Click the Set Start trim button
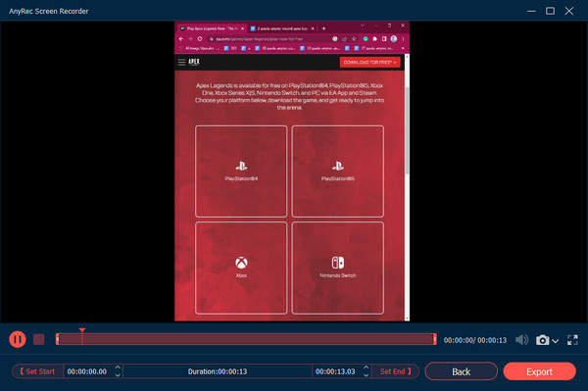 pos(37,371)
